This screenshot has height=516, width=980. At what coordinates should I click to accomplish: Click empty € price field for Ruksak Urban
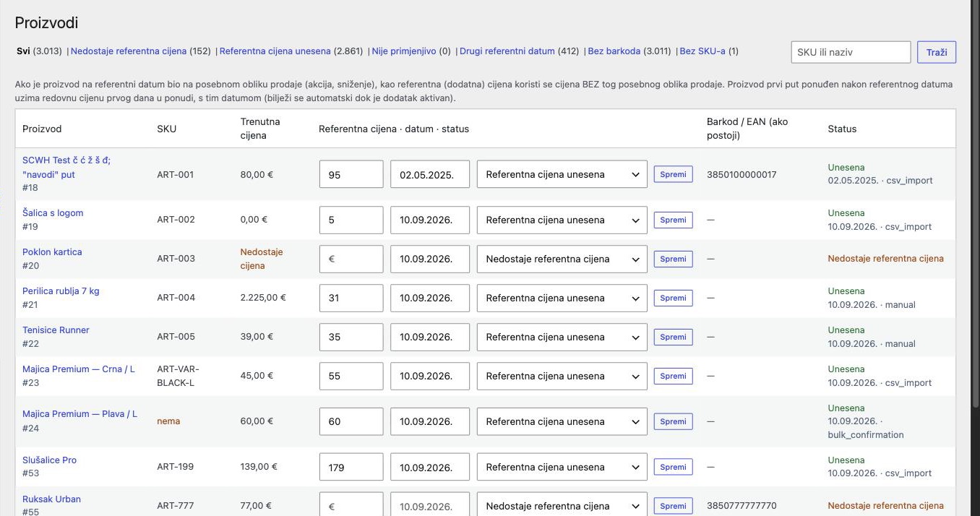click(x=351, y=506)
